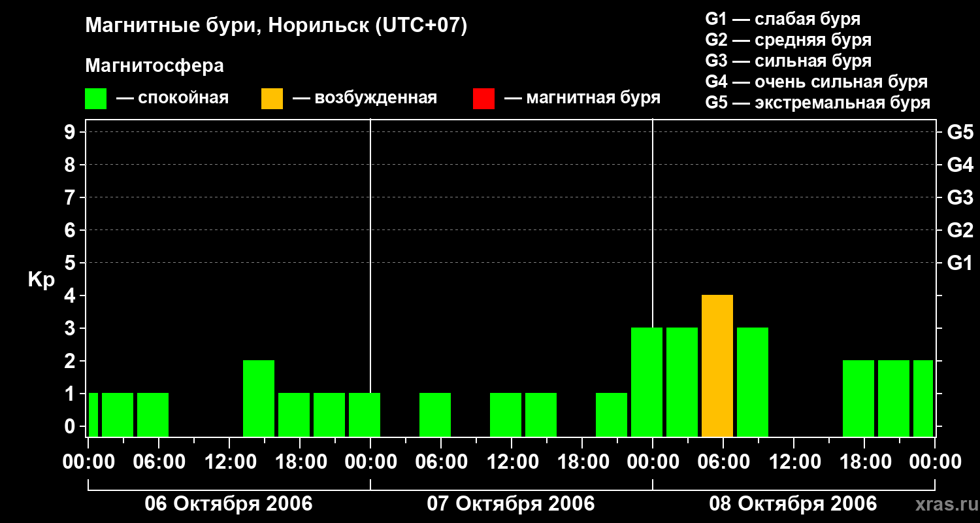Viewport: 980px width, 523px height.
Task: Click the 06:00 time label for 08 Октября
Action: (723, 462)
